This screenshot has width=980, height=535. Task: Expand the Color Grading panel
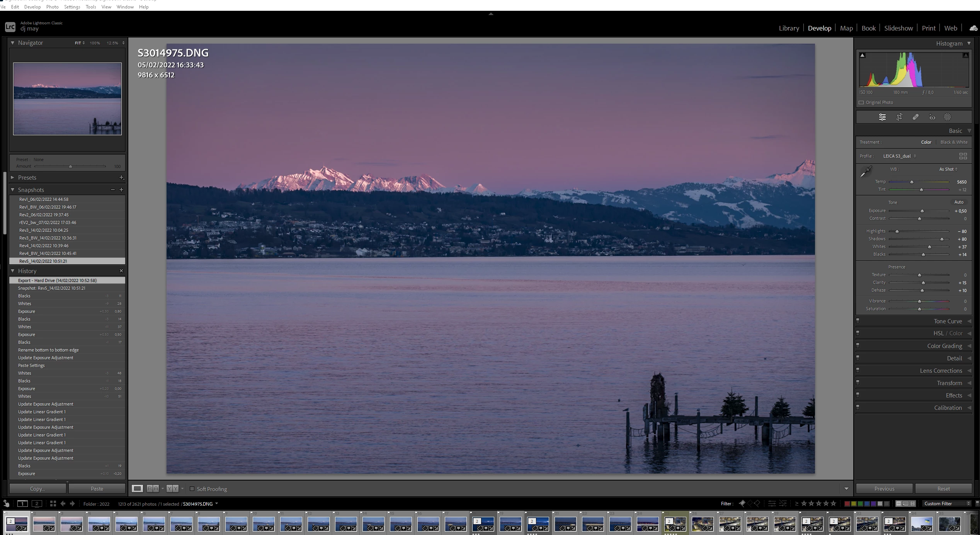coord(944,346)
